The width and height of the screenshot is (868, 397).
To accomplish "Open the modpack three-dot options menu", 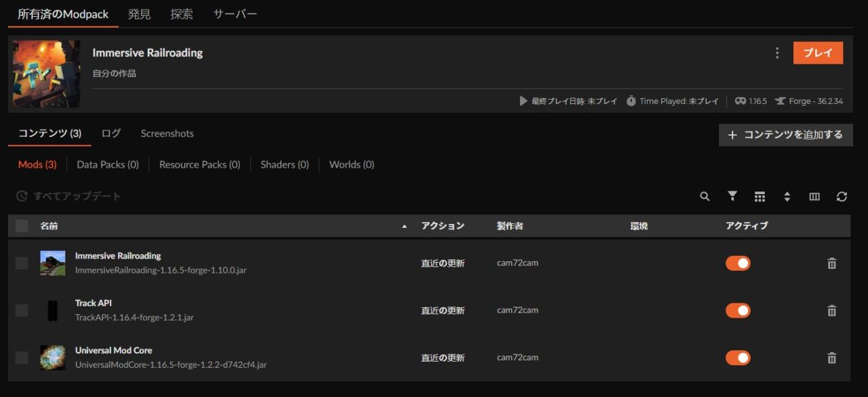I will pyautogui.click(x=777, y=52).
